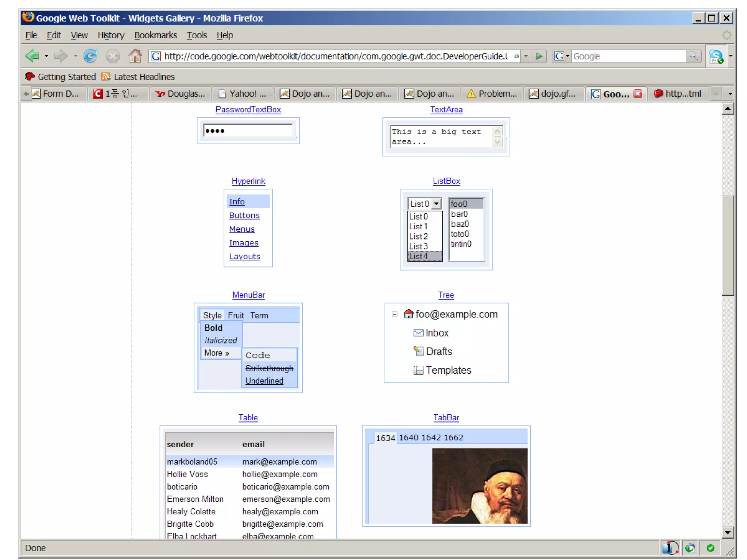Click the Inbox envelope icon in tree
Image resolution: width=747 pixels, height=560 pixels.
(x=418, y=333)
